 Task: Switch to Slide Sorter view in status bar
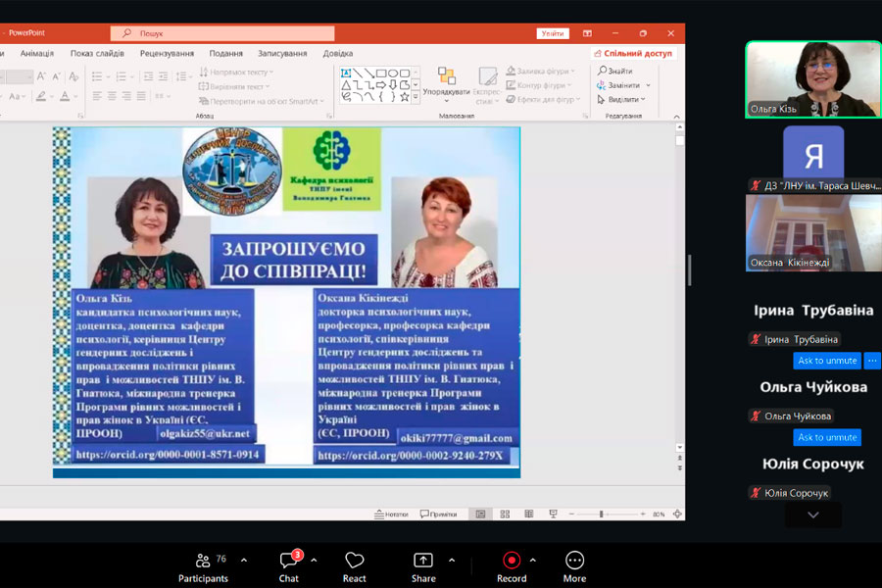[504, 514]
